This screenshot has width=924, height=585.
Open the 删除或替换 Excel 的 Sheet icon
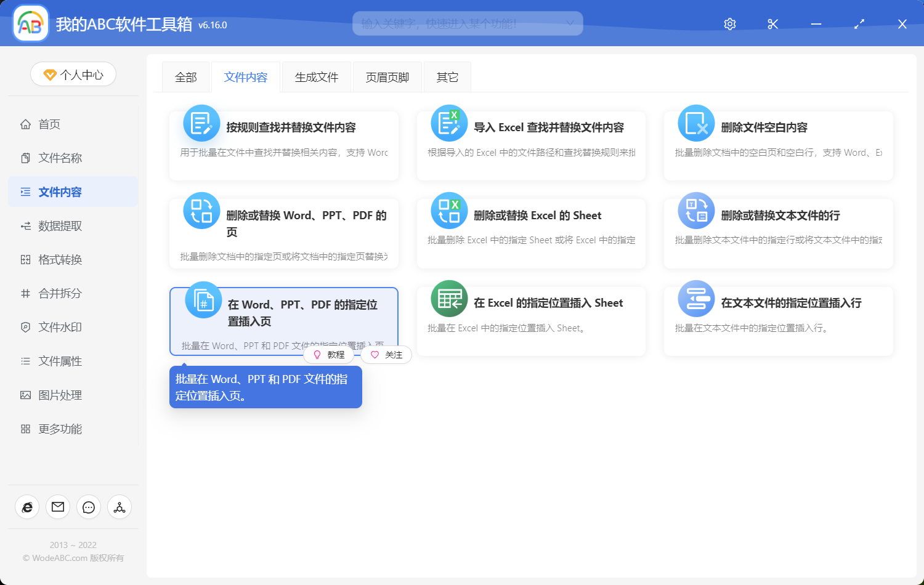449,211
